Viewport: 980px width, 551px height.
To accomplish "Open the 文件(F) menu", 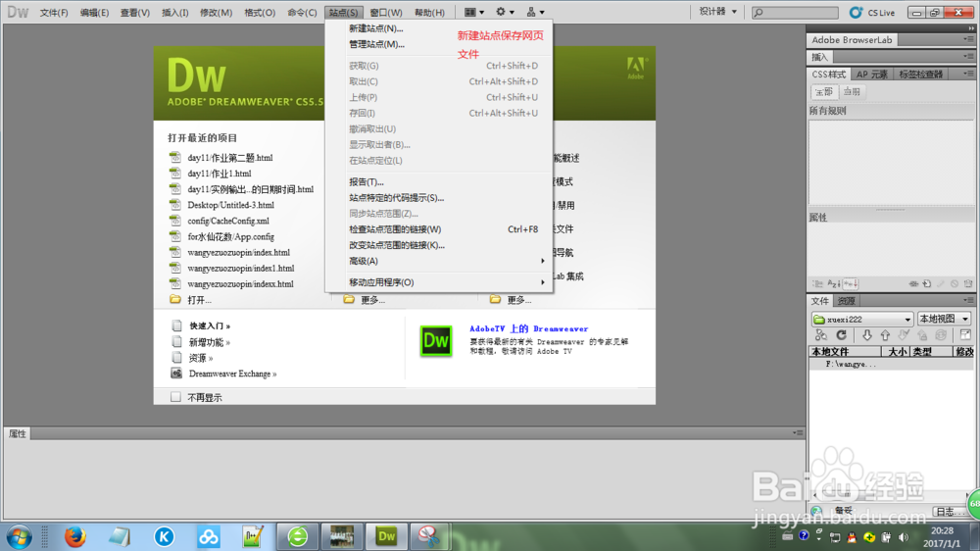I will pyautogui.click(x=54, y=13).
